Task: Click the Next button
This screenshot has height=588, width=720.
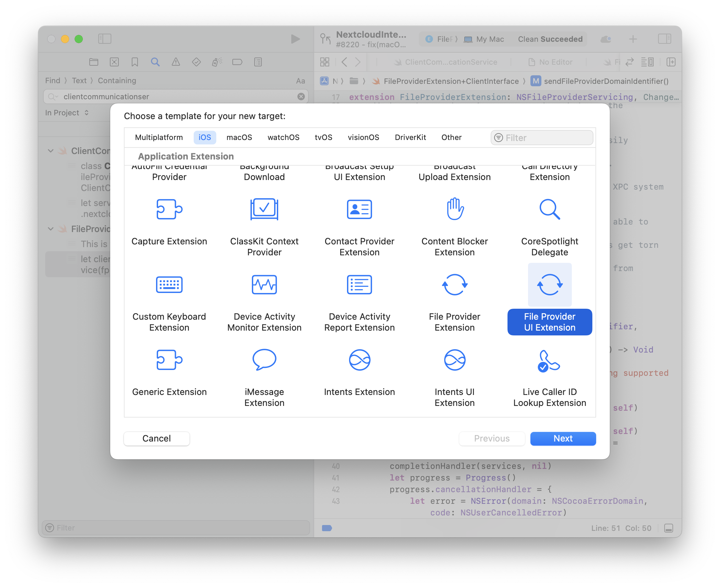Action: [x=563, y=438]
